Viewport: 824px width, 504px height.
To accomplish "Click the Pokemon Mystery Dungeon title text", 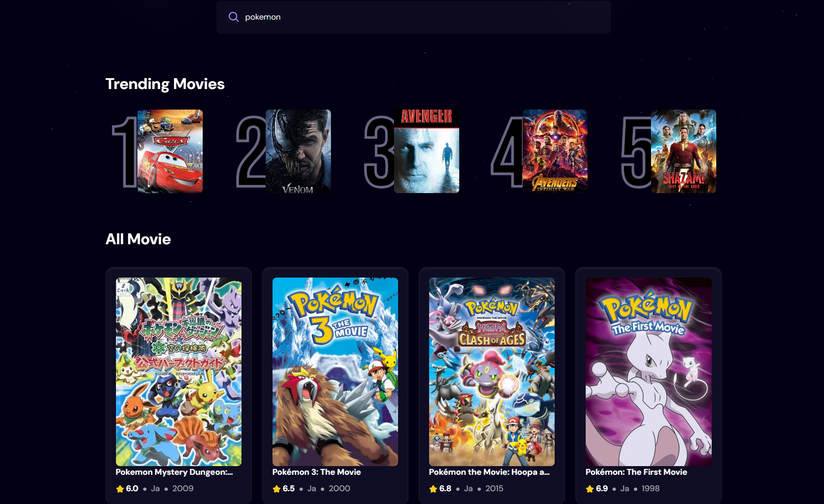I will coord(174,472).
